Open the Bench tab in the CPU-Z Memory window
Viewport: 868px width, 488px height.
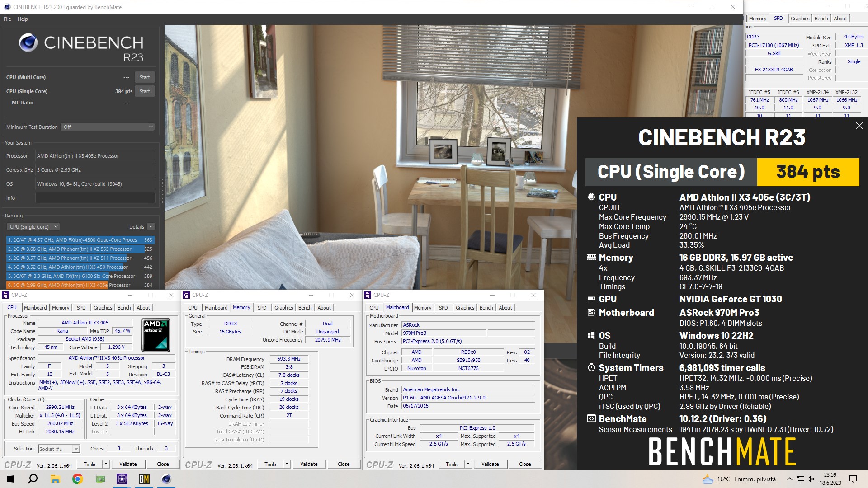305,308
